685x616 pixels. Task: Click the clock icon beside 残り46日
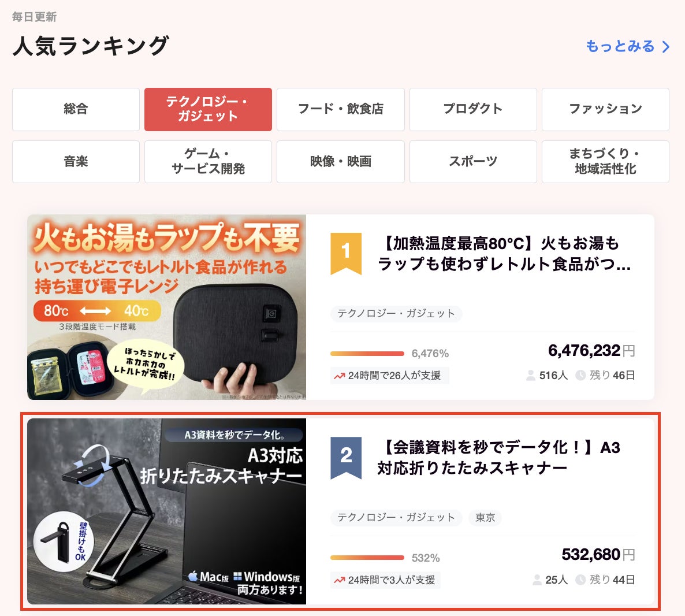click(x=580, y=375)
